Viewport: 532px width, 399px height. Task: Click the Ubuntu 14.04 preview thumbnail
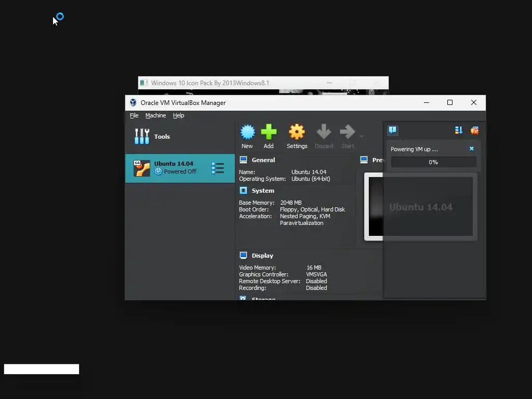(x=421, y=207)
